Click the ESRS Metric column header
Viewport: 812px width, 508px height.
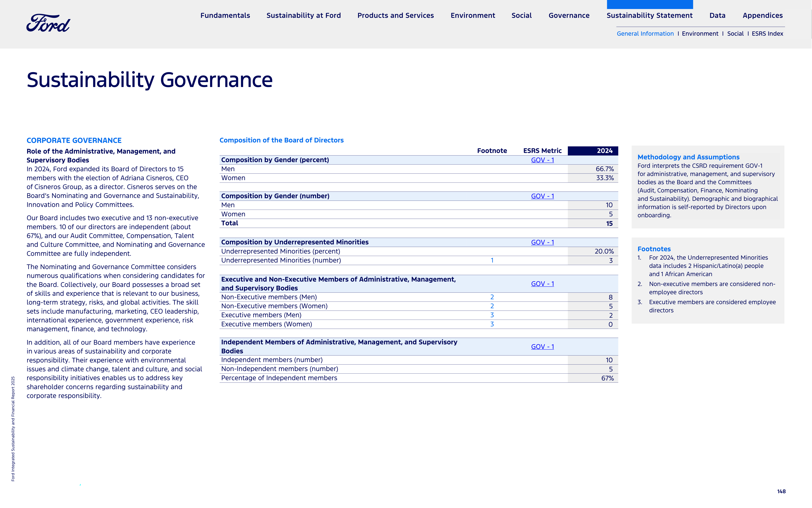click(542, 151)
